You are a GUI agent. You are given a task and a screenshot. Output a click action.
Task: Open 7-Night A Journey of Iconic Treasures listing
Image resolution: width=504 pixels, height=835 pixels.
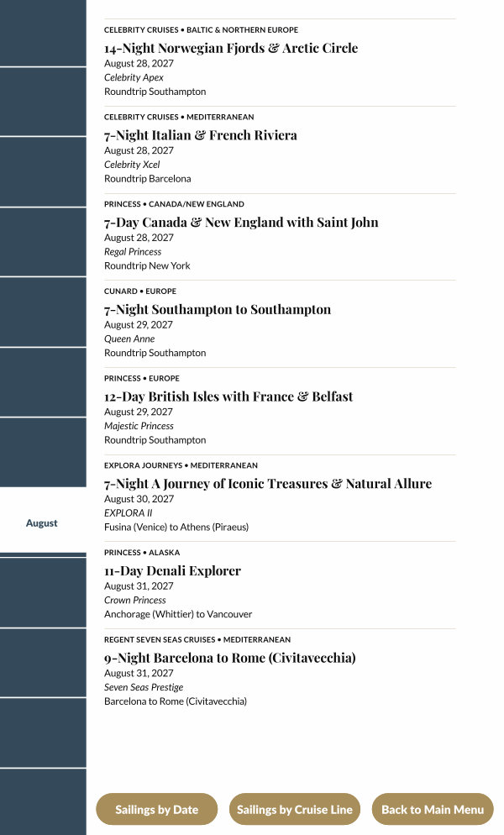click(268, 484)
